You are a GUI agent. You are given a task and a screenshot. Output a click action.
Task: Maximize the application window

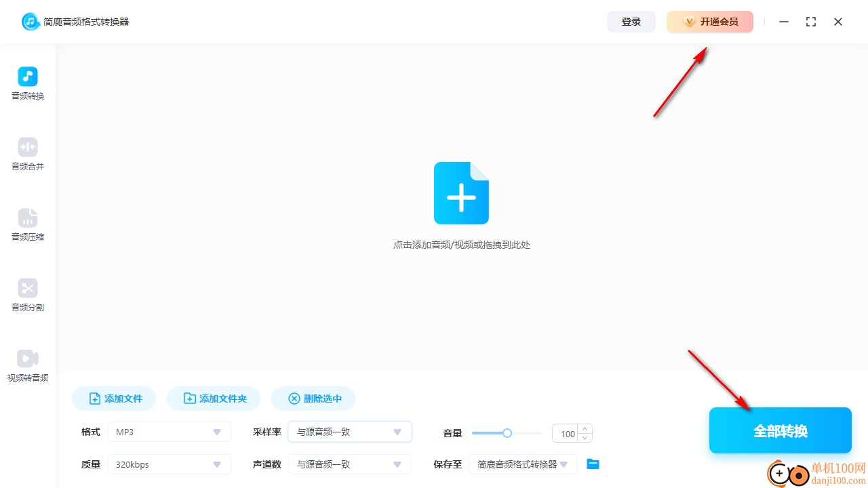811,22
